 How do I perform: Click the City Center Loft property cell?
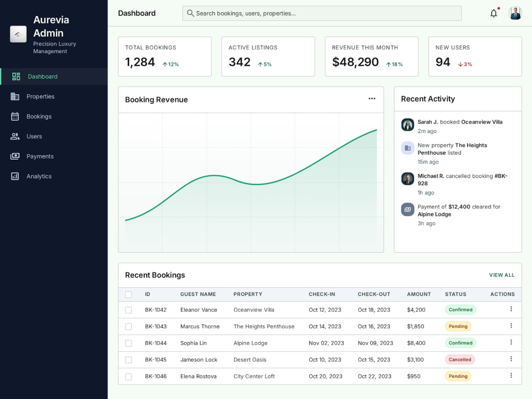pyautogui.click(x=254, y=376)
